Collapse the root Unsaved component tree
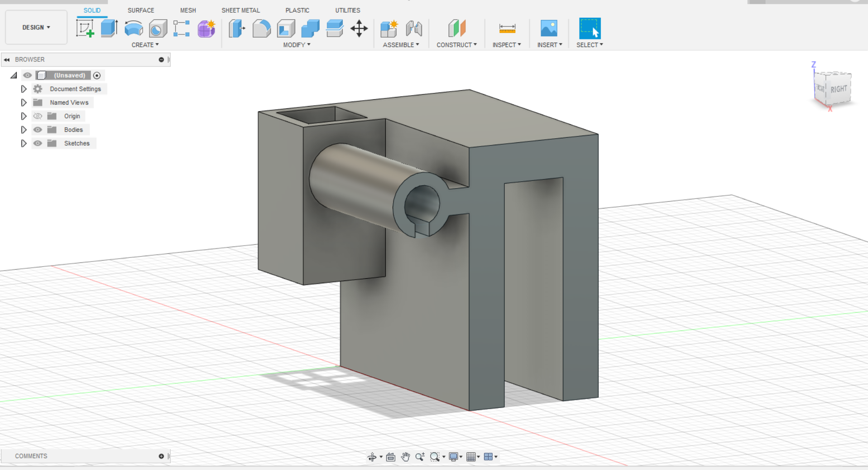 coord(14,75)
